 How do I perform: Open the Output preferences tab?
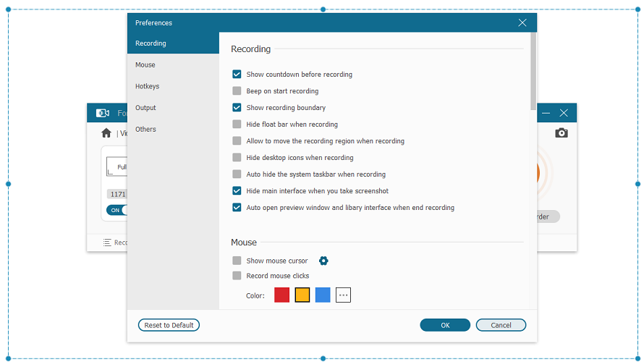point(173,107)
